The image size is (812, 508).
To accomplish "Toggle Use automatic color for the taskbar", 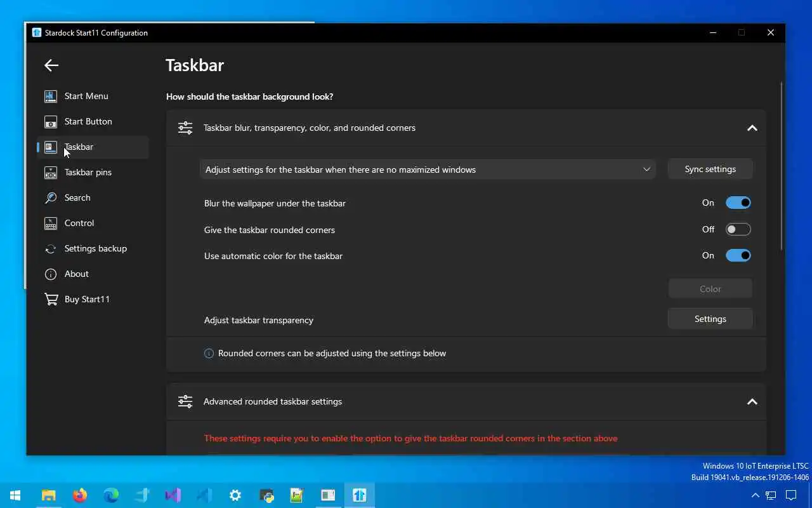I will pyautogui.click(x=738, y=256).
